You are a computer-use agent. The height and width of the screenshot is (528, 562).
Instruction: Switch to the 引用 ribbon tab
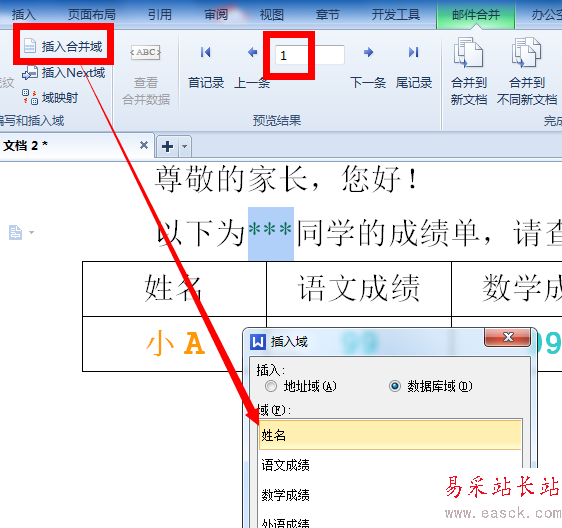click(x=160, y=15)
